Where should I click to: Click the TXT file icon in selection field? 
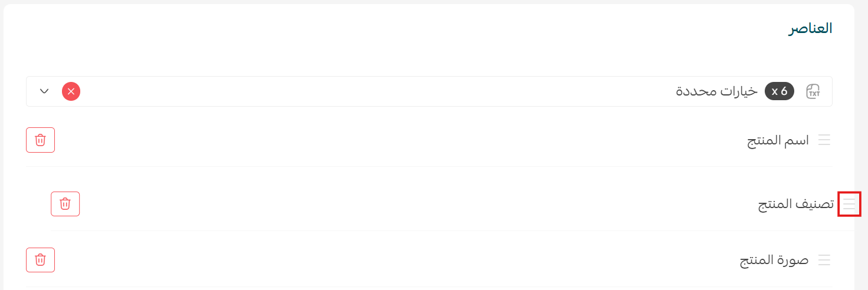point(814,91)
